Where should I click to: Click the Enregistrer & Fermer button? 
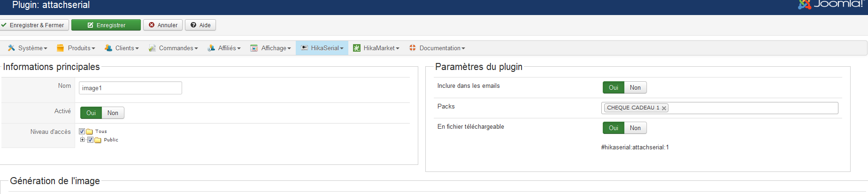click(34, 25)
